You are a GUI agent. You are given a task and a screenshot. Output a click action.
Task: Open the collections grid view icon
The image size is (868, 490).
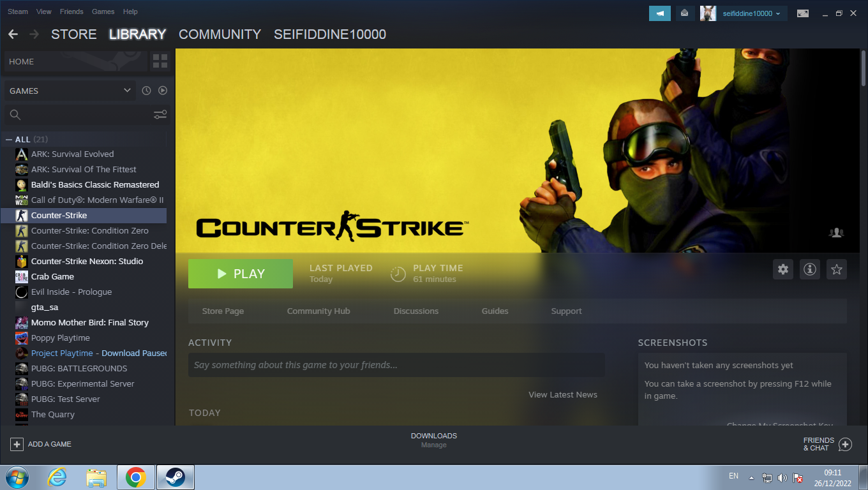tap(160, 61)
